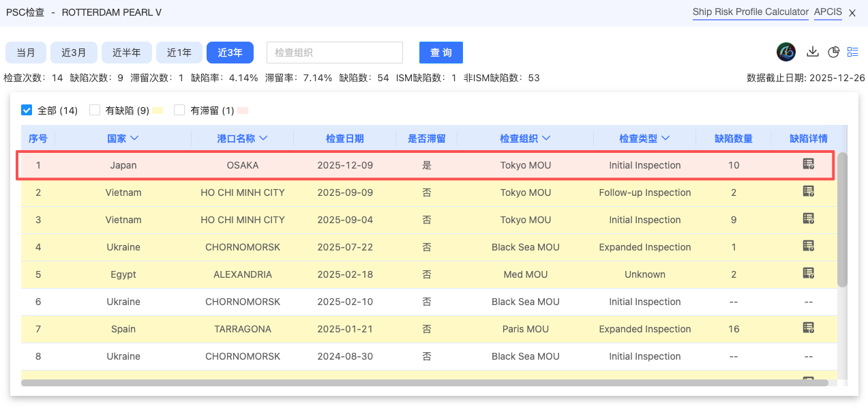Expand the 检查类型 column filter dropdown
Viewport: 868px width, 417px height.
(665, 139)
